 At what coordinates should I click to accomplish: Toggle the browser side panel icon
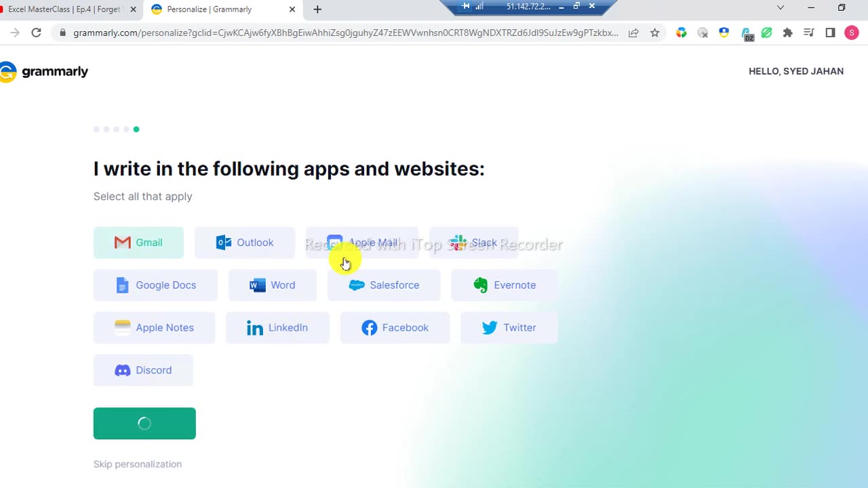[x=831, y=33]
